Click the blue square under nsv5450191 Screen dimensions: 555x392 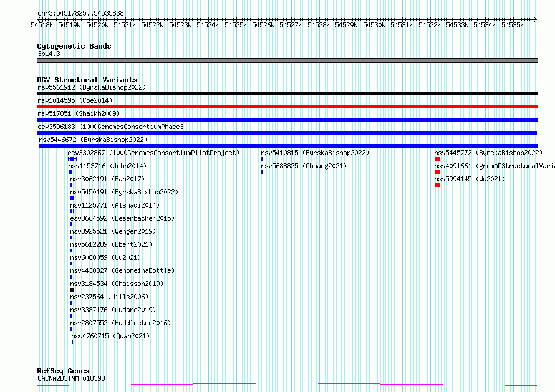click(x=72, y=198)
